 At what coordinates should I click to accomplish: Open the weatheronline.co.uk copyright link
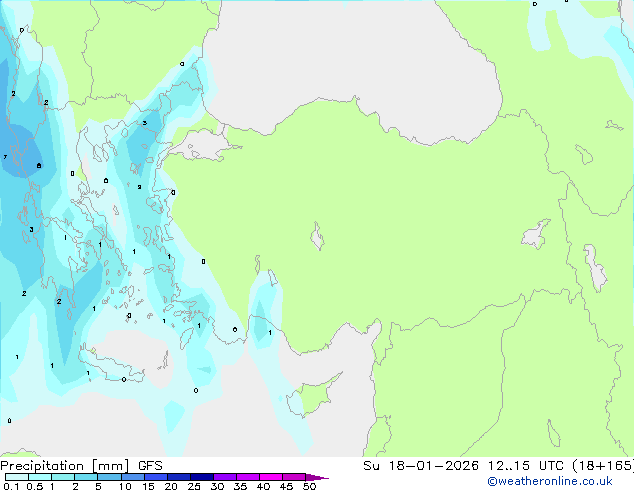(x=550, y=481)
